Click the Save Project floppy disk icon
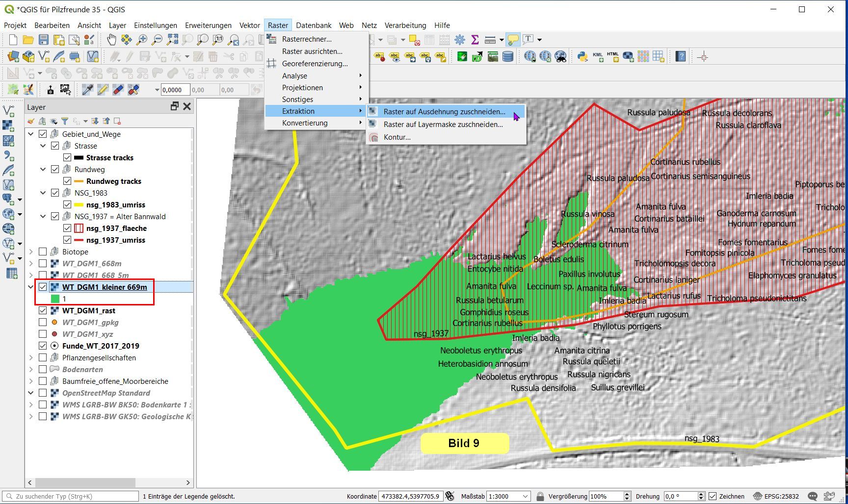 tap(44, 40)
